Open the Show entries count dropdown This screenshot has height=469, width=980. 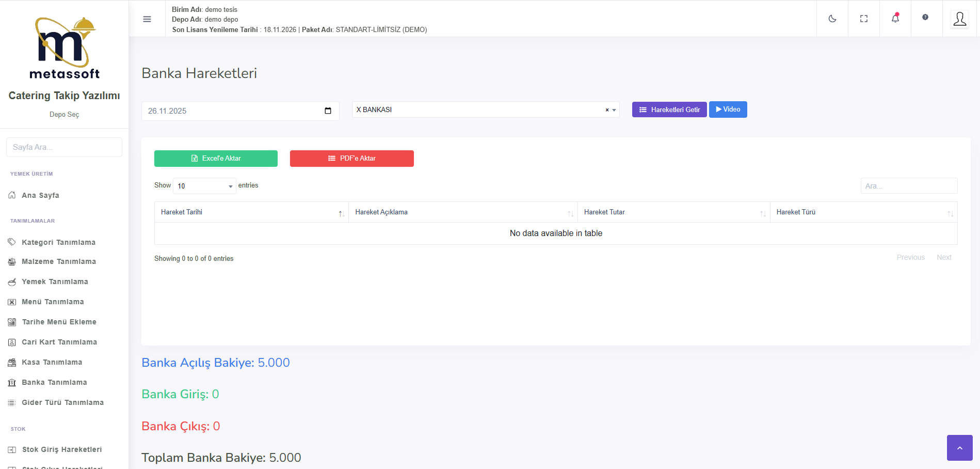tap(204, 186)
